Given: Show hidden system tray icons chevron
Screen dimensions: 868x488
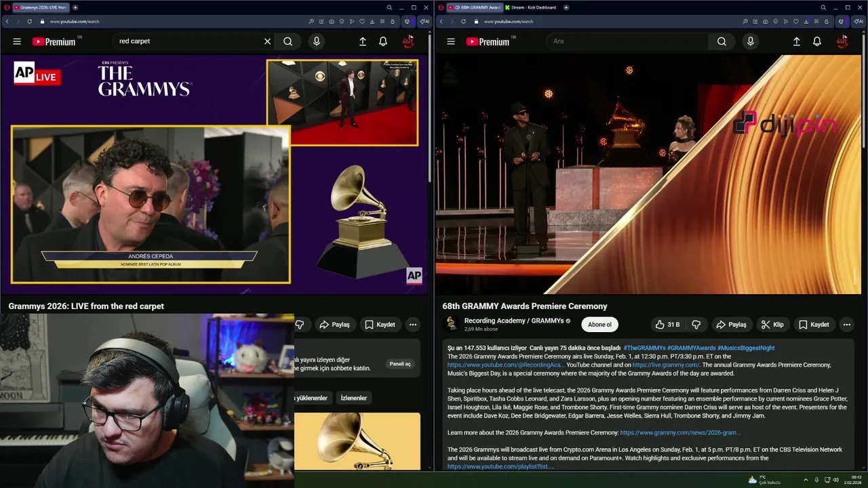Looking at the screenshot, I should [x=806, y=480].
